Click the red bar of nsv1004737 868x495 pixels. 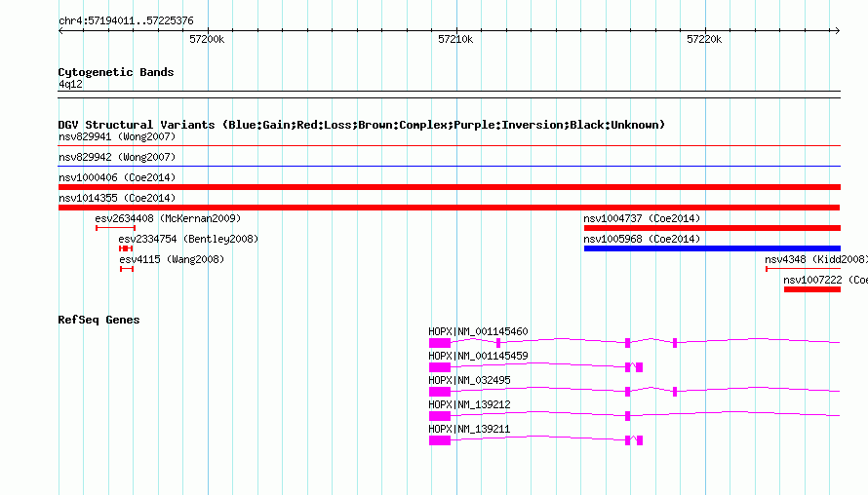pos(712,228)
